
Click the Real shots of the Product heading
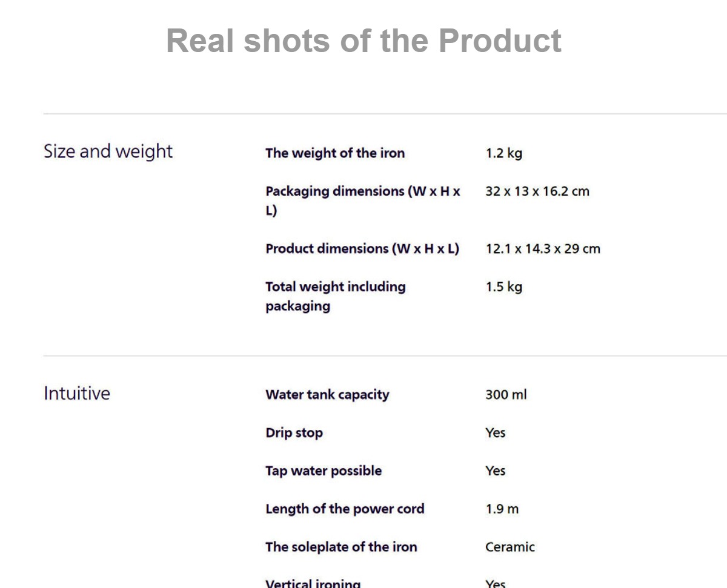click(363, 41)
